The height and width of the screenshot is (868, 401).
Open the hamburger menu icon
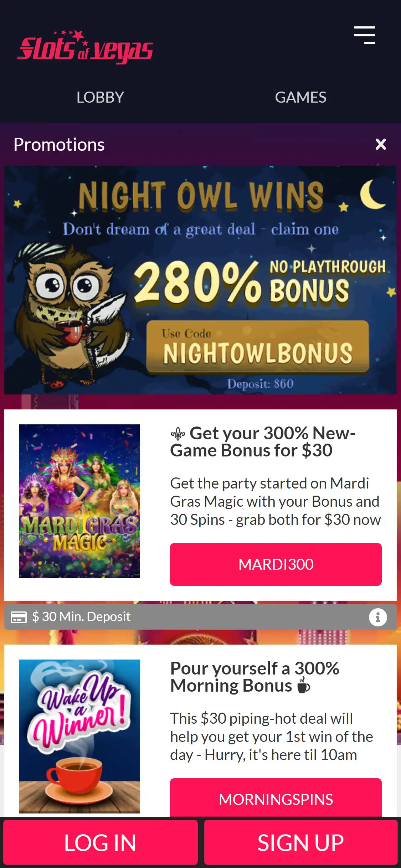coord(364,35)
